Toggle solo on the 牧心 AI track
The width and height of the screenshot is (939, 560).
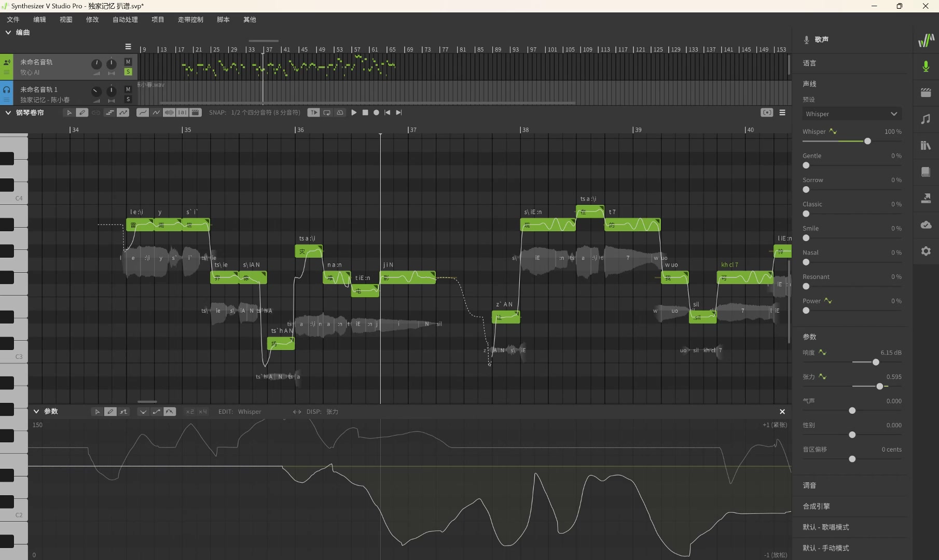coord(128,72)
